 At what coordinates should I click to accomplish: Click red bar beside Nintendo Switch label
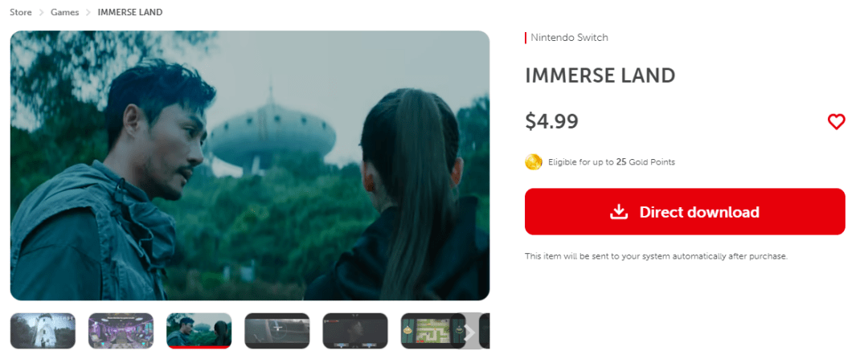526,38
